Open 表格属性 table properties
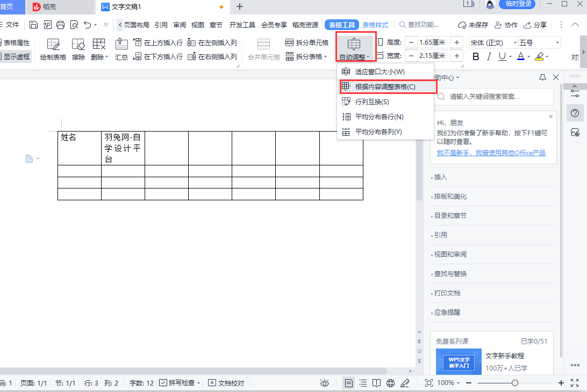This screenshot has height=392, width=587. click(15, 42)
